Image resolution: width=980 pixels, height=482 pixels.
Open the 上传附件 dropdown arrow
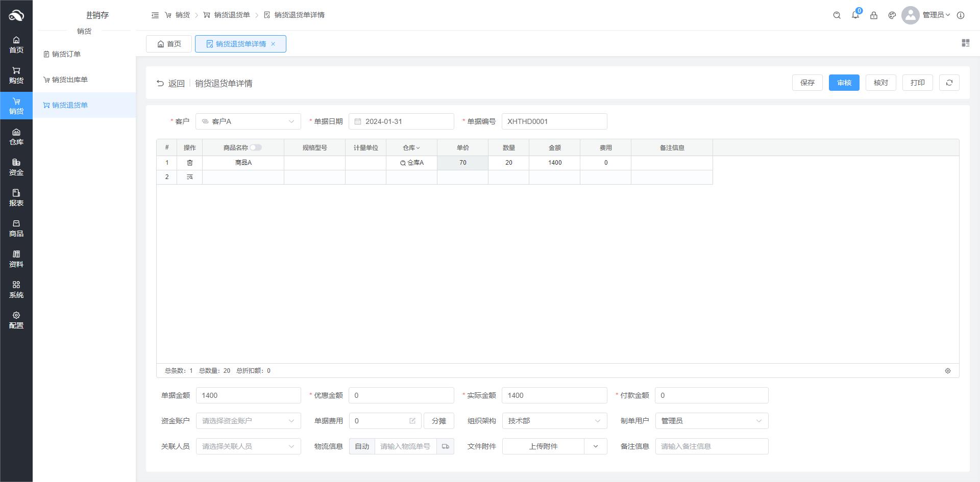pos(595,446)
